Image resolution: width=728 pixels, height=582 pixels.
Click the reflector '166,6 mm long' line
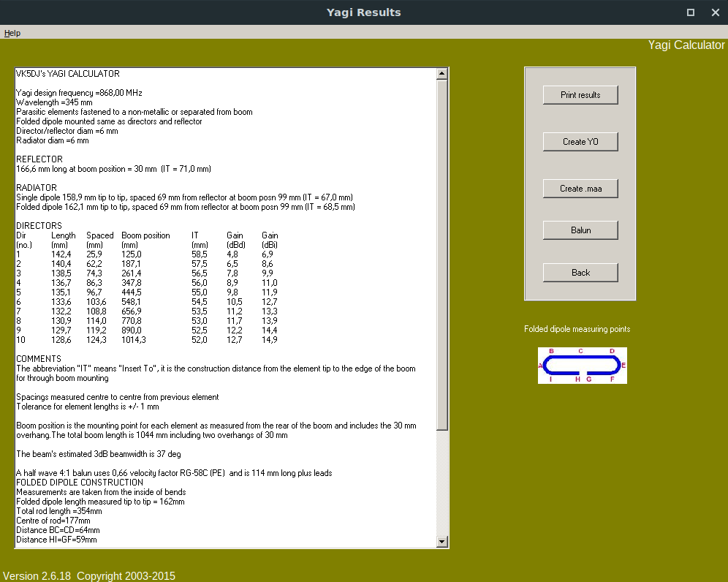114,169
